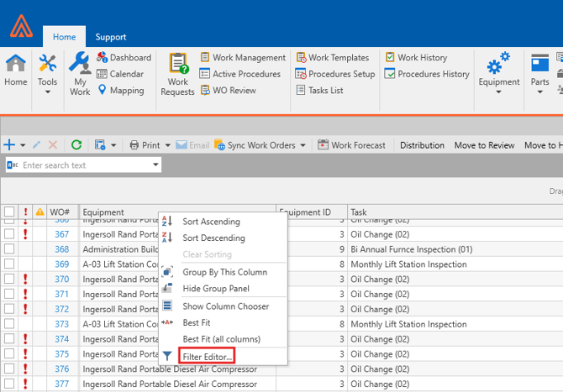The height and width of the screenshot is (392, 563).
Task: Select Filter Editor from context menu
Action: tap(207, 357)
